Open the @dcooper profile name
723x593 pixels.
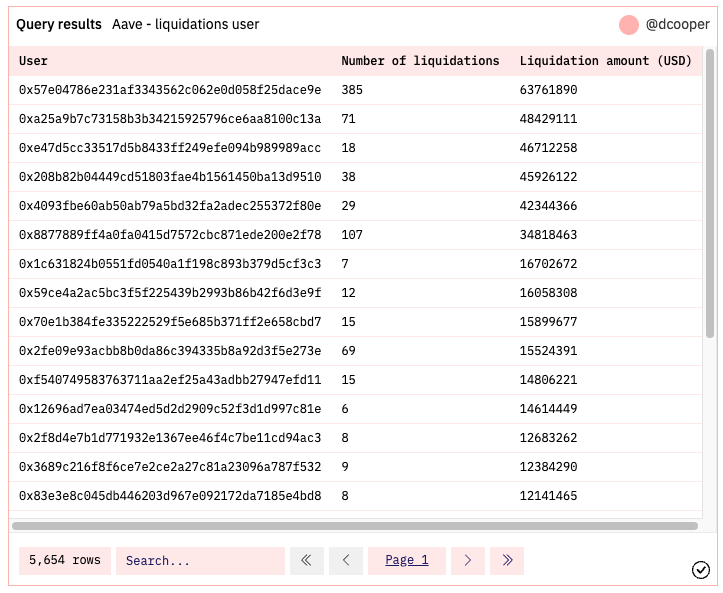coord(677,24)
